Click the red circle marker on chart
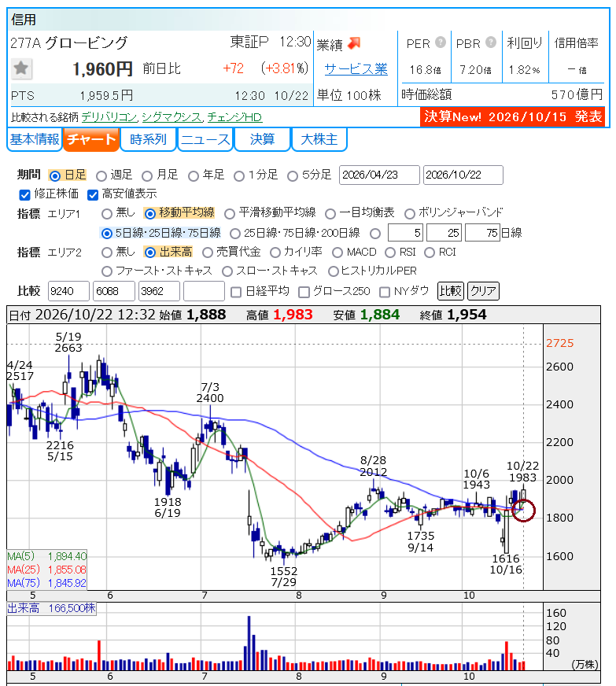The height and width of the screenshot is (686, 616). (x=523, y=510)
